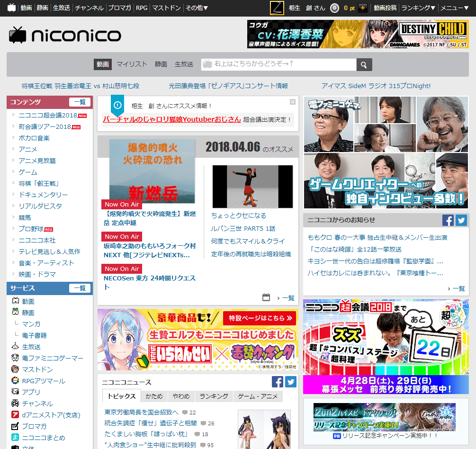Expand the ランキング▼ dropdown in top bar

[x=418, y=8]
